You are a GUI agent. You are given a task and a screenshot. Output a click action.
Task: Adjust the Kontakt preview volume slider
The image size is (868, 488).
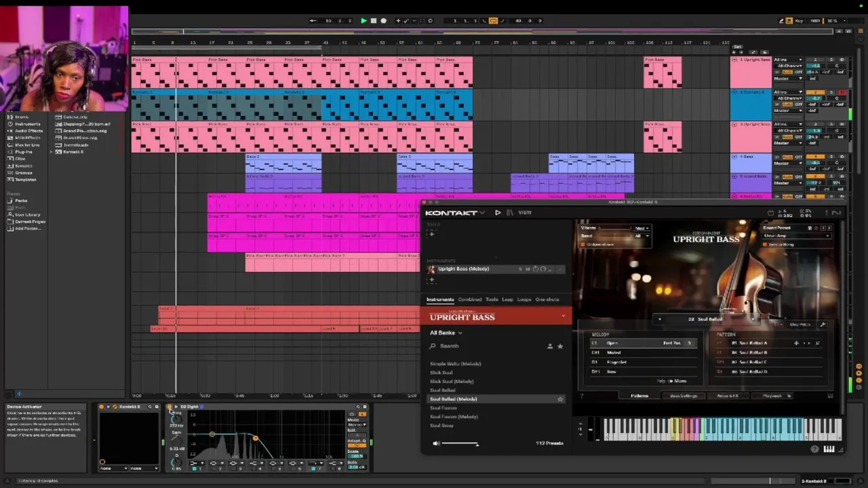460,444
